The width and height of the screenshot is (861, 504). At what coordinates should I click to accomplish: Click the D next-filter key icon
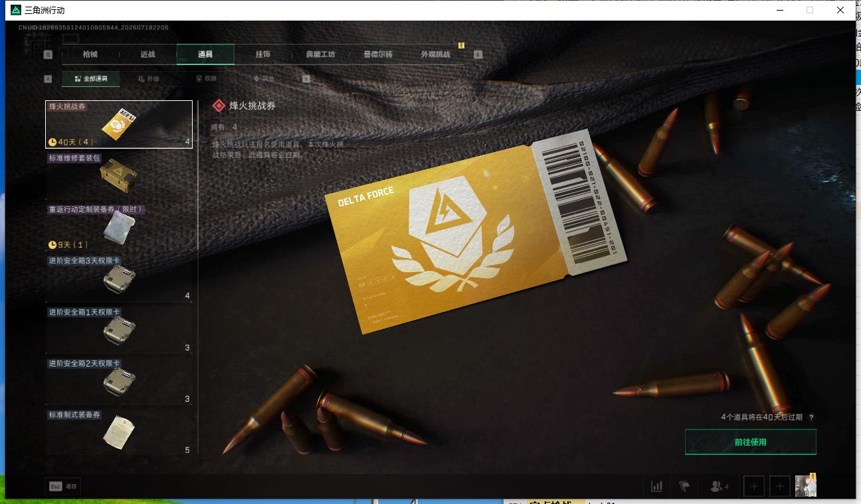point(306,78)
